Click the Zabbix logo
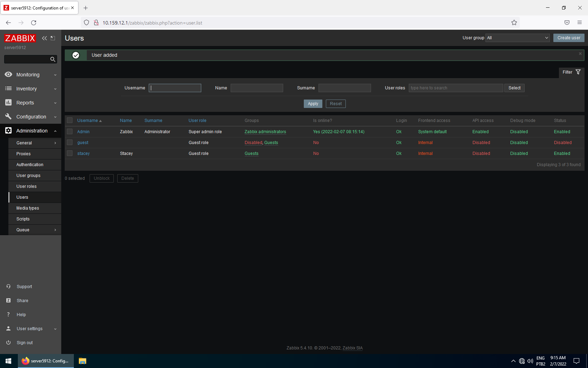588x368 pixels. [20, 38]
